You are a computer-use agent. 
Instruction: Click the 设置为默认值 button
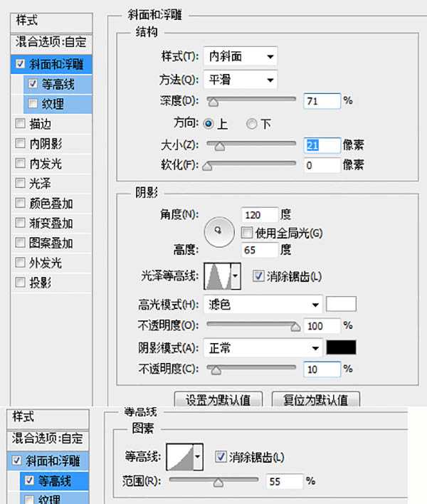click(218, 399)
